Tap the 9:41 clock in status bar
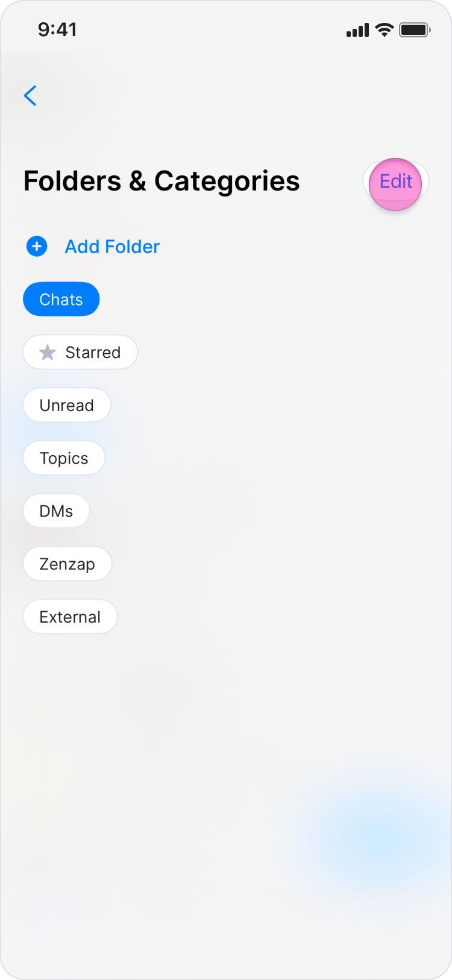The height and width of the screenshot is (980, 452). (57, 30)
